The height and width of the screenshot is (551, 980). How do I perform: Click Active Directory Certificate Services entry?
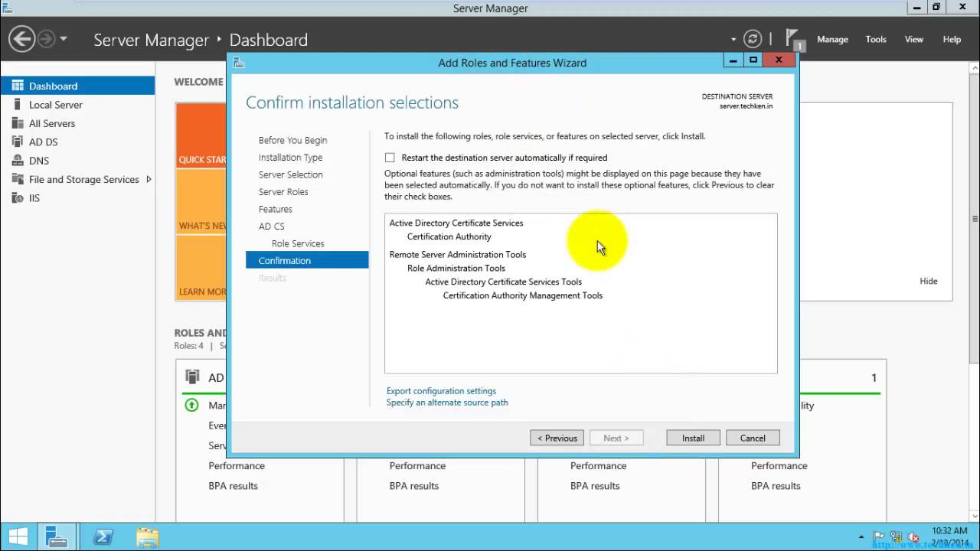click(x=456, y=223)
